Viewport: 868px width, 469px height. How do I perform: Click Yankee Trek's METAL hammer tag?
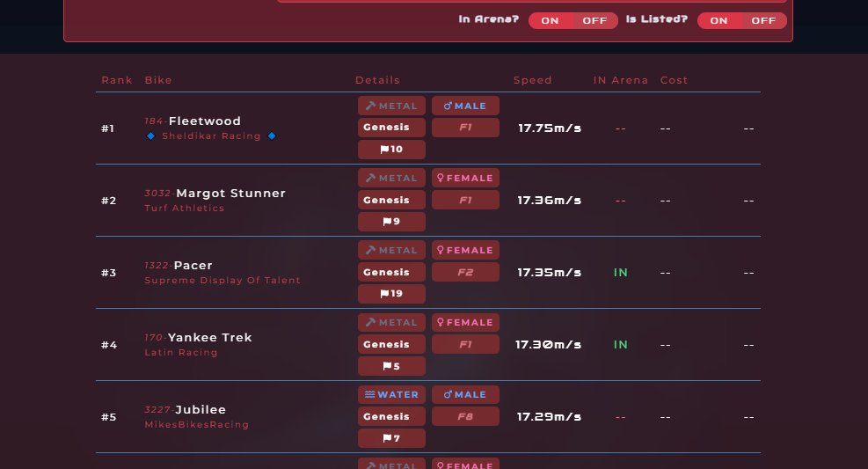click(x=391, y=322)
